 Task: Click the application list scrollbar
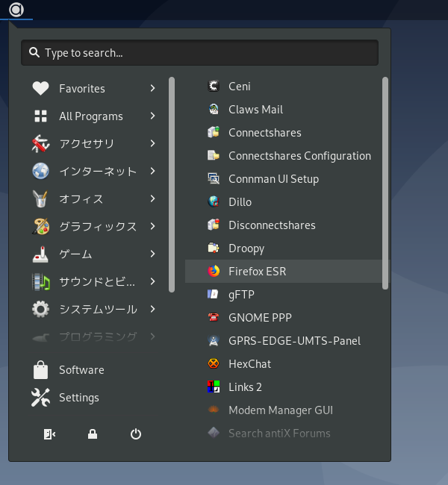click(385, 183)
